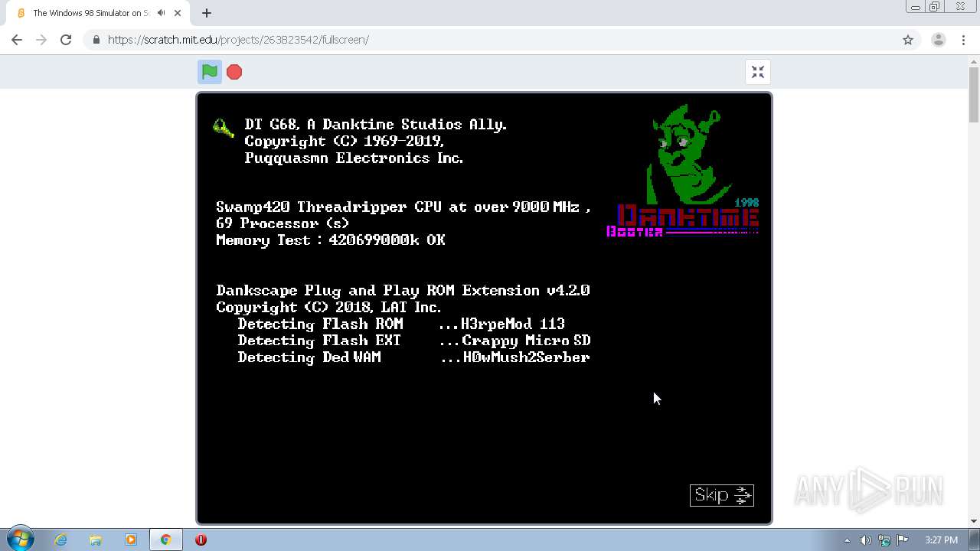
Task: Click the green flag to start the project
Action: [x=210, y=72]
